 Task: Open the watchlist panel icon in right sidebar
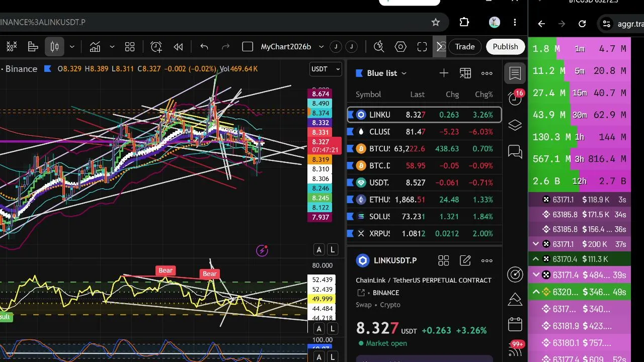point(515,73)
